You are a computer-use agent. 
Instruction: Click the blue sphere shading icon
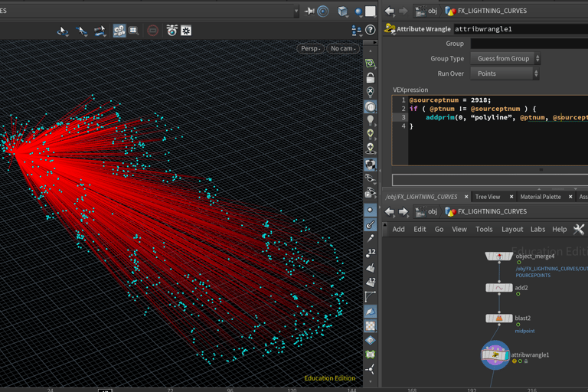[x=358, y=12]
